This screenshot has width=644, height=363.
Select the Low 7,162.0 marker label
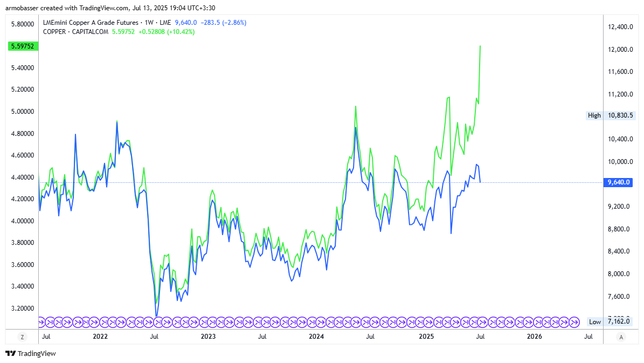pyautogui.click(x=611, y=322)
